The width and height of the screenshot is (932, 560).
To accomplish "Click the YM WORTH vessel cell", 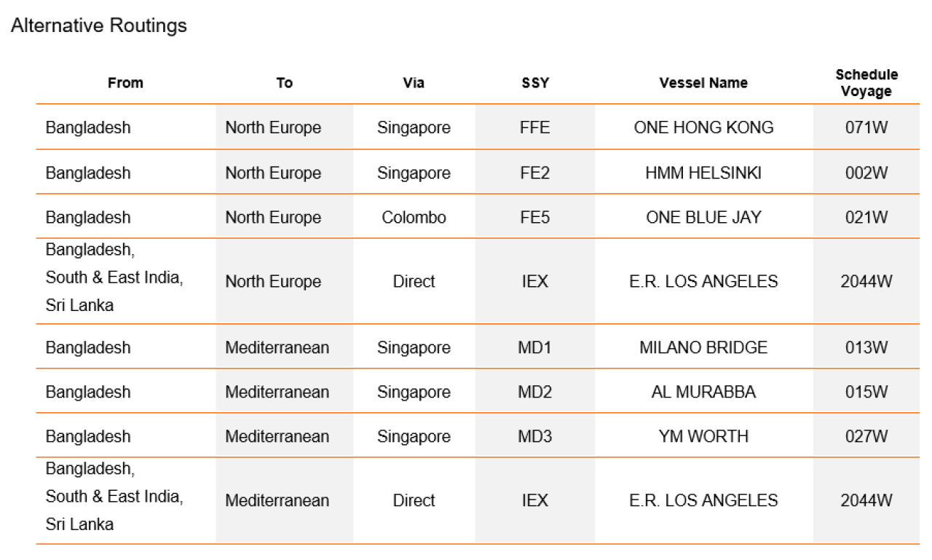I will [703, 436].
